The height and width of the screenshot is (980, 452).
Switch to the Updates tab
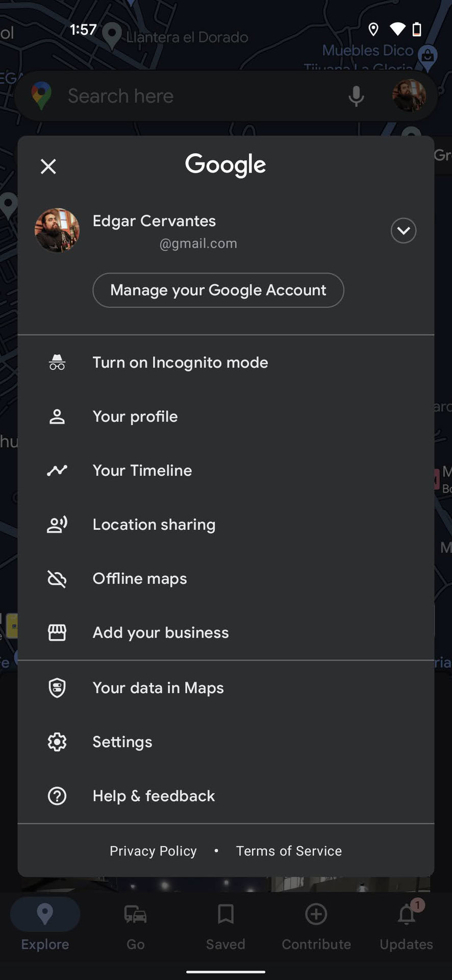(x=407, y=925)
